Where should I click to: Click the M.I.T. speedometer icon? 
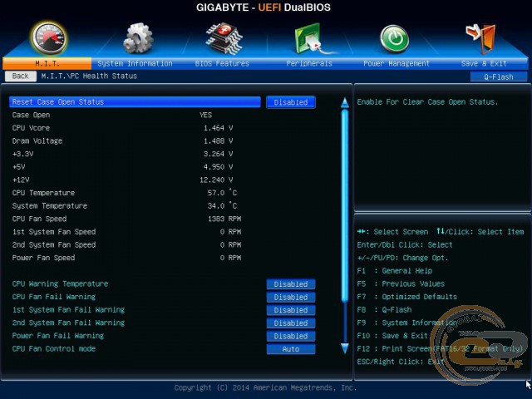click(48, 39)
